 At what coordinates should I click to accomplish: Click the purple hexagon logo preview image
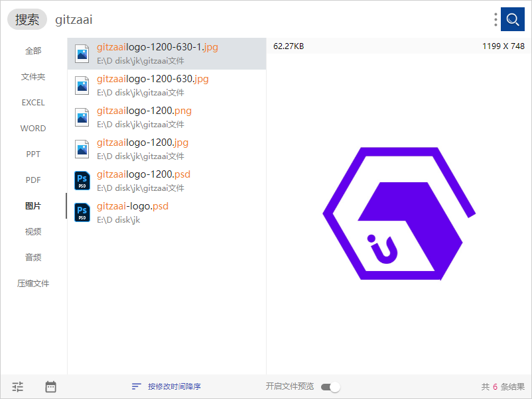(399, 213)
